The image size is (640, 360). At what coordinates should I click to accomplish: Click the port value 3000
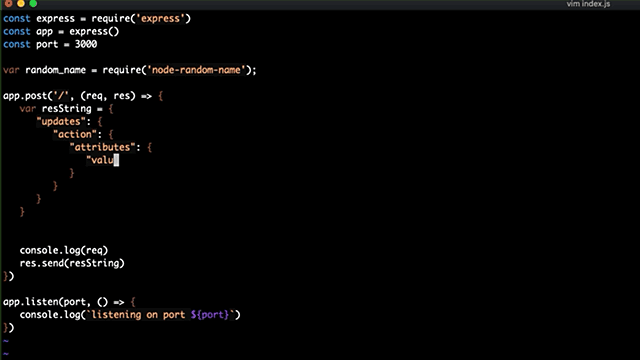click(86, 44)
